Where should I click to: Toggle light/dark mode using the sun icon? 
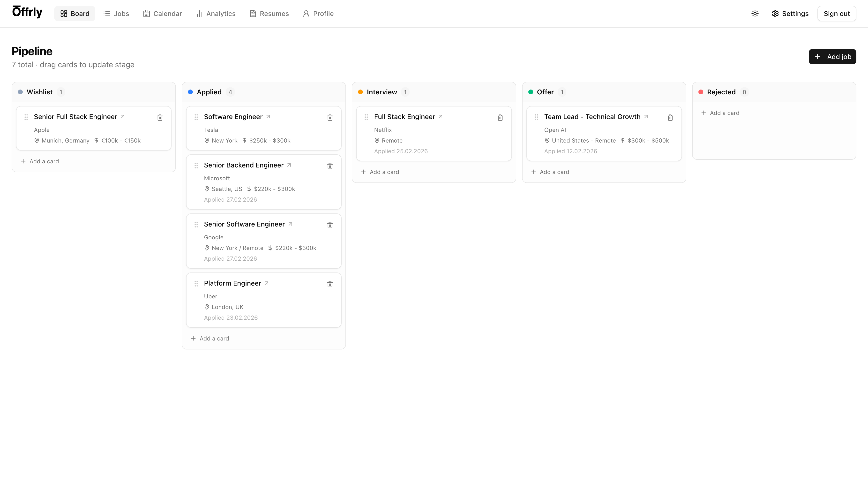pyautogui.click(x=755, y=14)
